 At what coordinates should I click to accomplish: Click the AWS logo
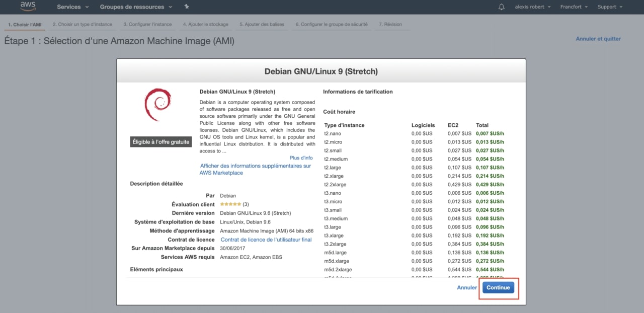click(x=28, y=7)
